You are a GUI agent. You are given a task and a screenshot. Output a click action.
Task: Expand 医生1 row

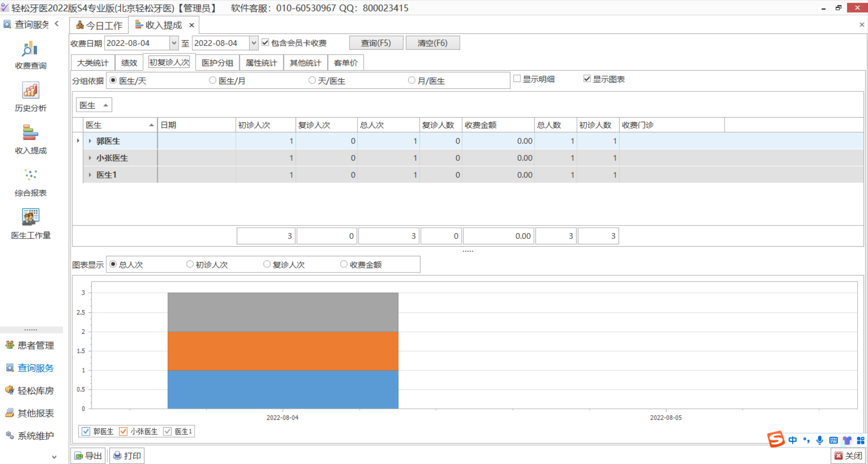click(90, 175)
